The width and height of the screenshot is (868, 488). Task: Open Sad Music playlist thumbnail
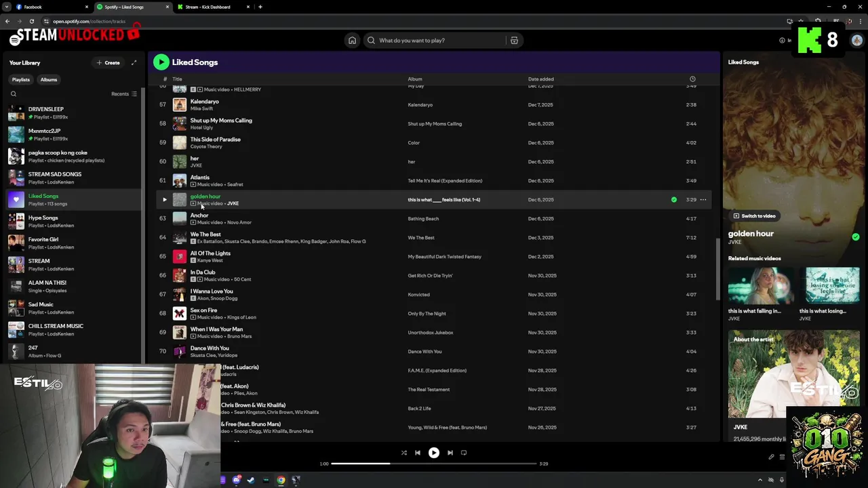pyautogui.click(x=16, y=308)
